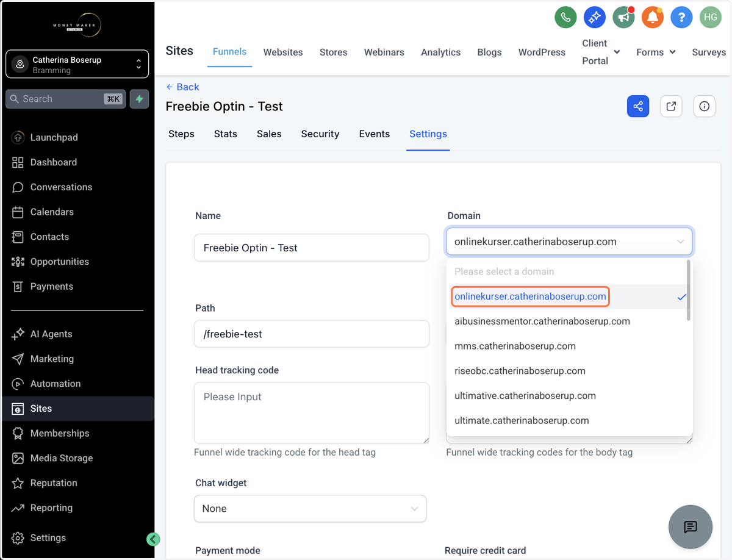Click the Name input field
The image size is (732, 560).
pyautogui.click(x=312, y=248)
